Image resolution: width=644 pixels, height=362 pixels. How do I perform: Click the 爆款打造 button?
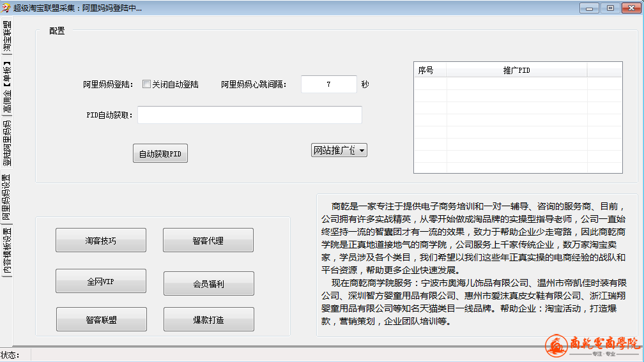pyautogui.click(x=209, y=319)
